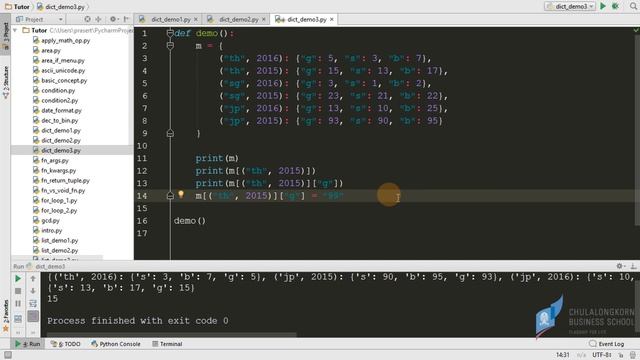Open the Project view dropdown

[x=39, y=19]
